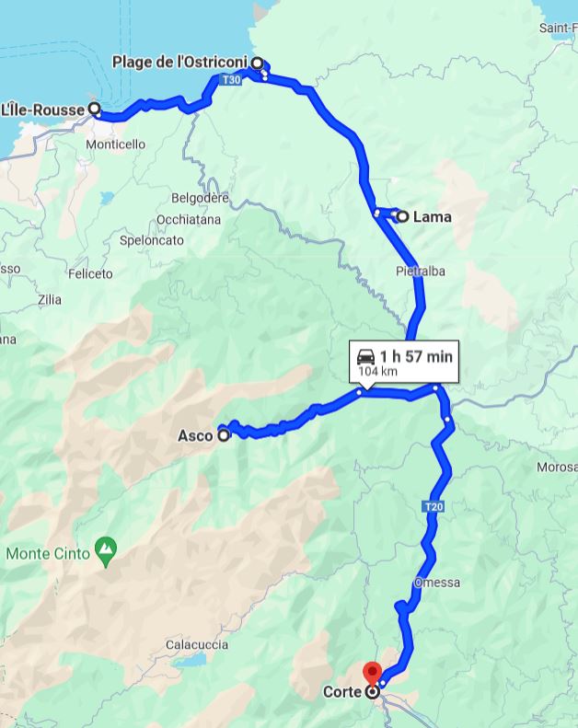Image resolution: width=578 pixels, height=728 pixels.
Task: Click the 104 km distance text
Action: 377,371
